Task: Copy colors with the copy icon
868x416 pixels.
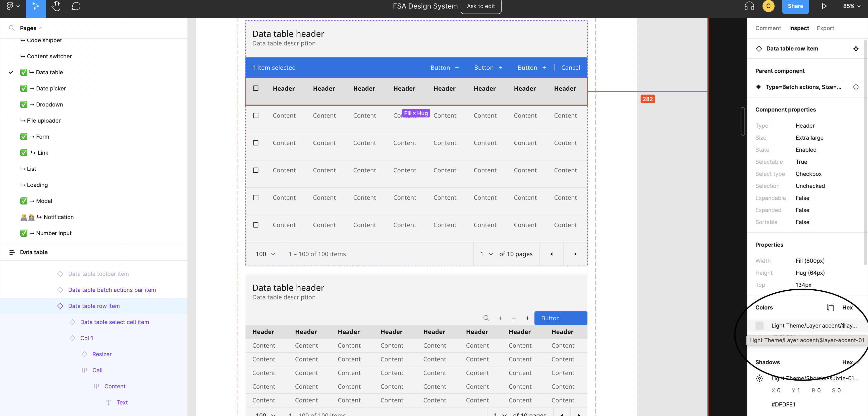Action: tap(830, 307)
